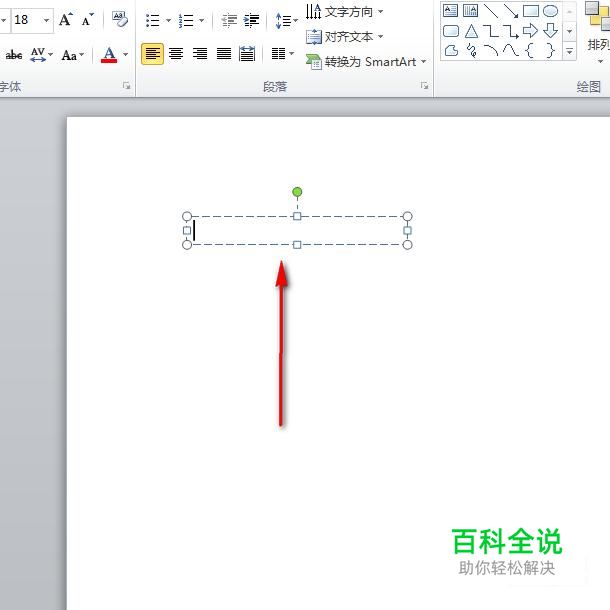Click the text box's green rotation handle
Screen dimensions: 610x610
[297, 192]
